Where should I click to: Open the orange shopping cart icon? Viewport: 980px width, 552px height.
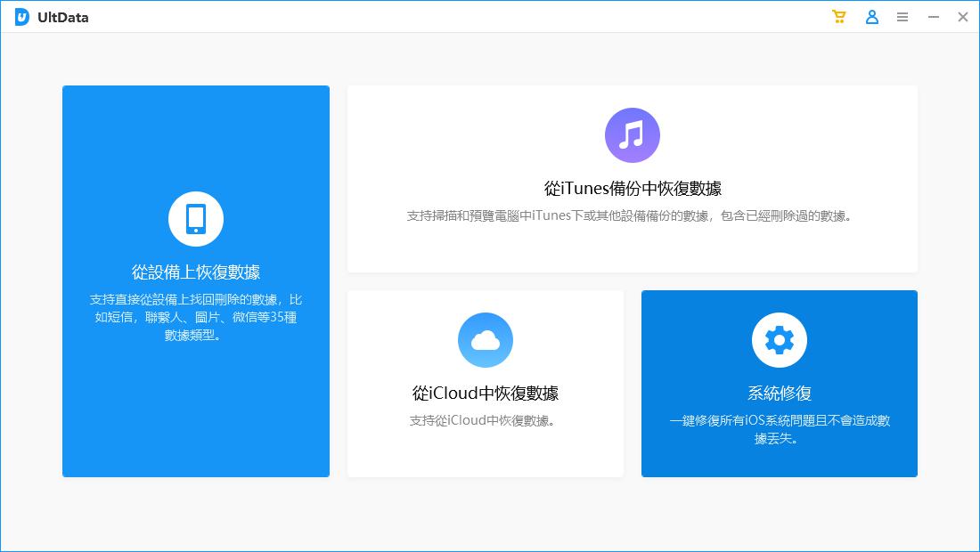coord(838,16)
